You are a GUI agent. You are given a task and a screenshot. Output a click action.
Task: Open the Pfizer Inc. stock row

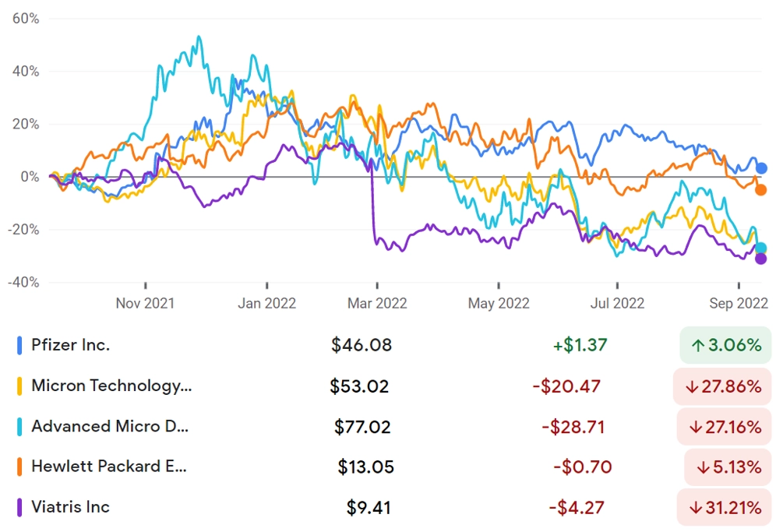point(393,345)
